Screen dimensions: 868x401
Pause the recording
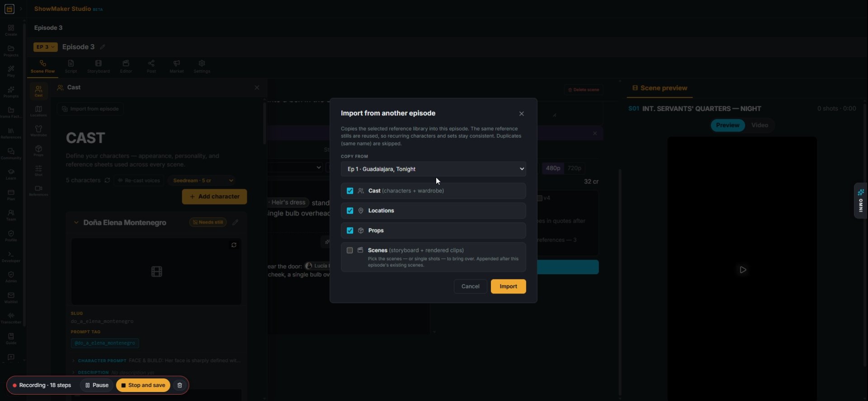click(97, 385)
